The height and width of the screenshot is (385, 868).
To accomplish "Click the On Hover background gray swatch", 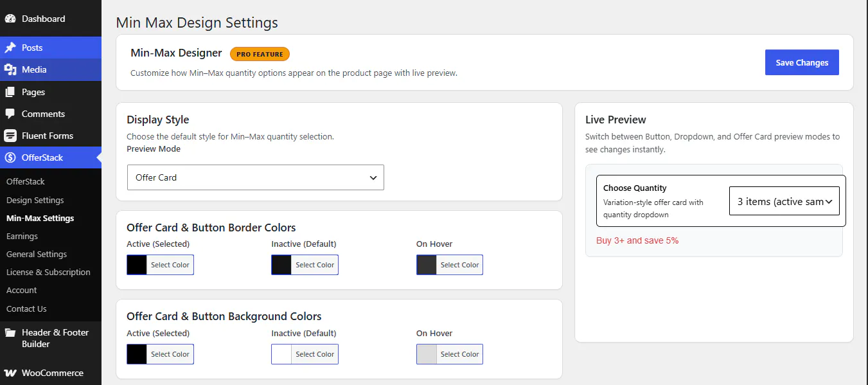I will [426, 354].
